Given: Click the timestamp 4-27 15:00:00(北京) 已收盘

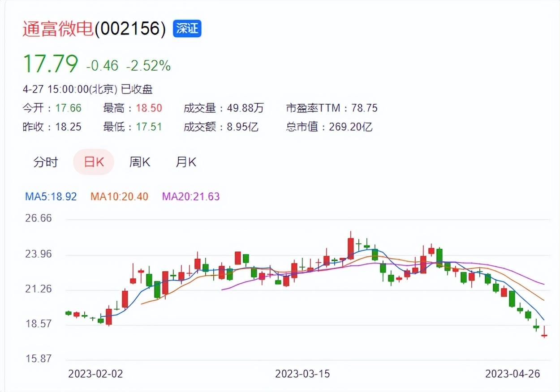Looking at the screenshot, I should 88,89.
